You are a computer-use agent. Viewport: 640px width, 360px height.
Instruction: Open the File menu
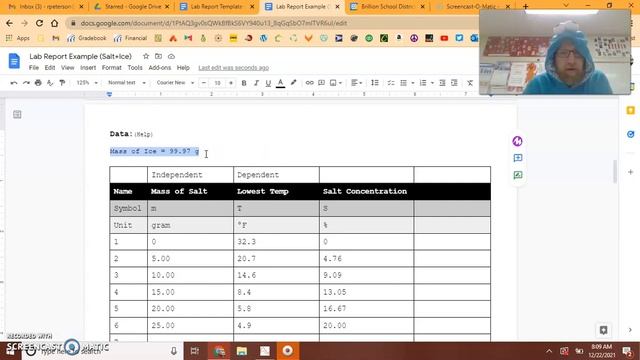coord(34,68)
